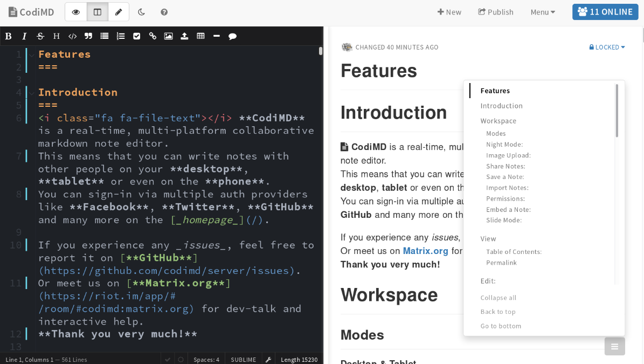
Task: Select Collapse all in the contents panel
Action: [x=497, y=297]
